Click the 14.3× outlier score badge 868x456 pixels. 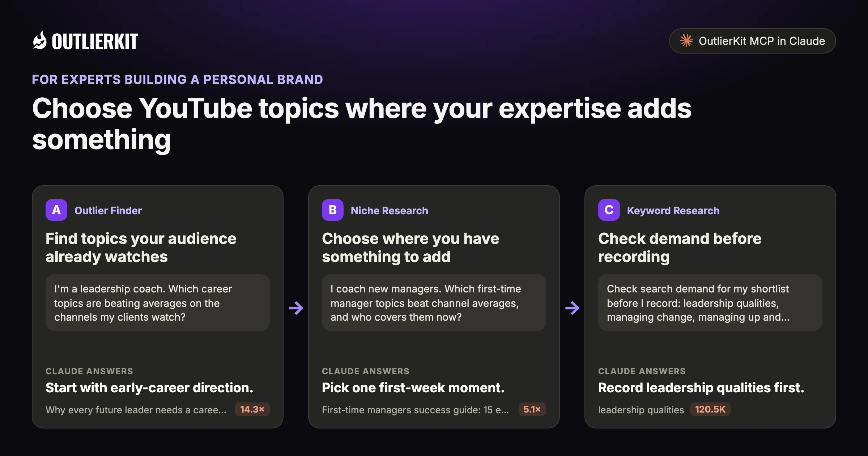click(252, 409)
